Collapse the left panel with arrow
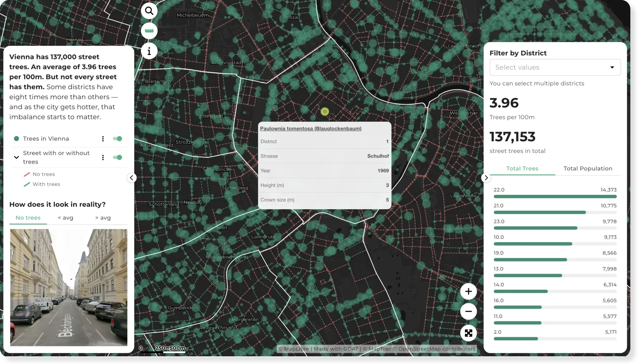Image resolution: width=638 pixels, height=364 pixels. coord(131,178)
